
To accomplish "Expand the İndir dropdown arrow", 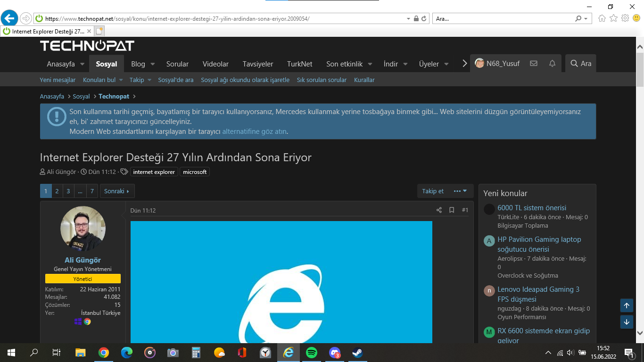I will point(405,64).
